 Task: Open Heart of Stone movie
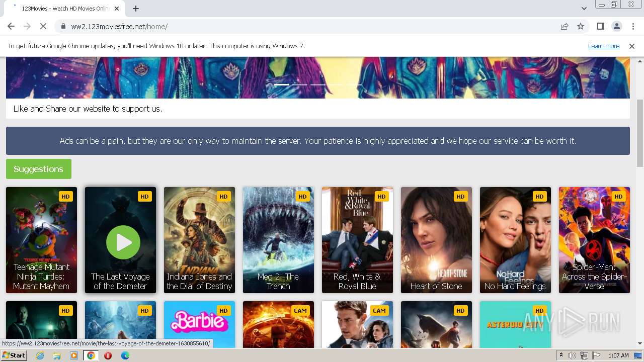click(436, 240)
